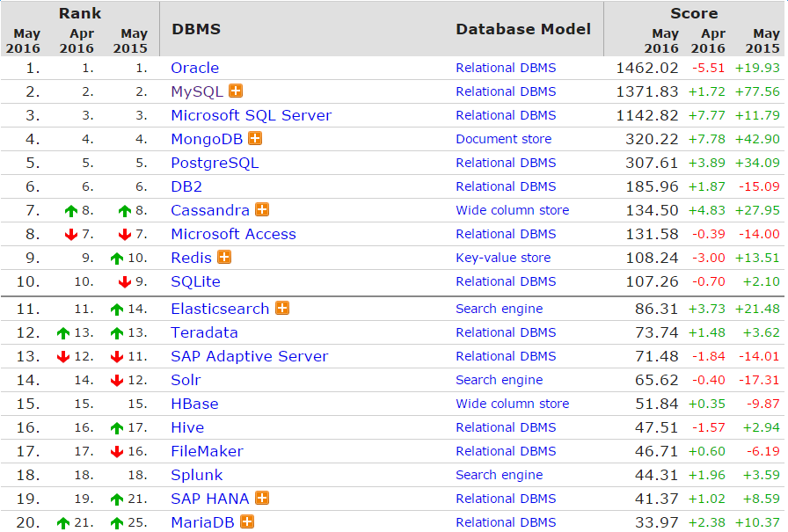Open the MySQL link
The image size is (788, 532).
point(197,91)
